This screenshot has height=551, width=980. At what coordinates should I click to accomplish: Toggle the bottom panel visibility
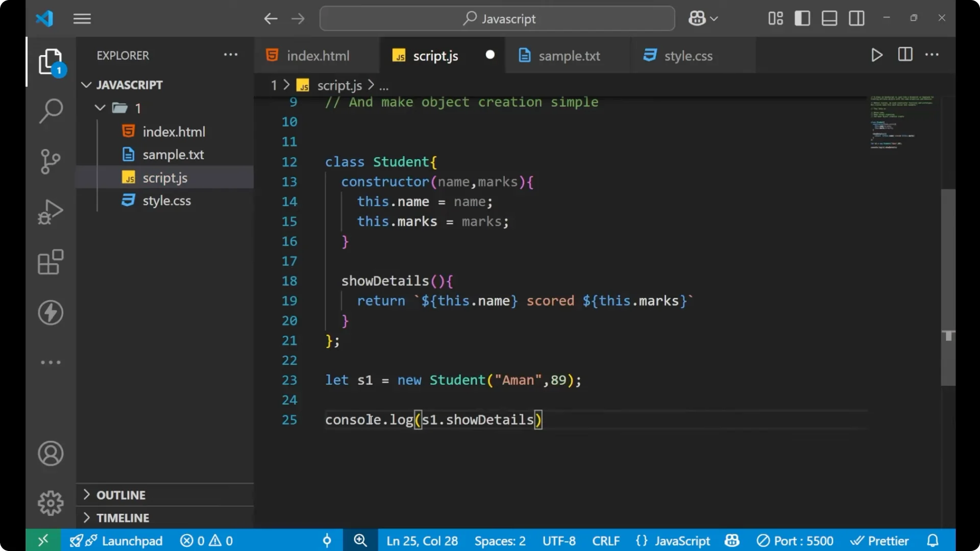tap(829, 18)
